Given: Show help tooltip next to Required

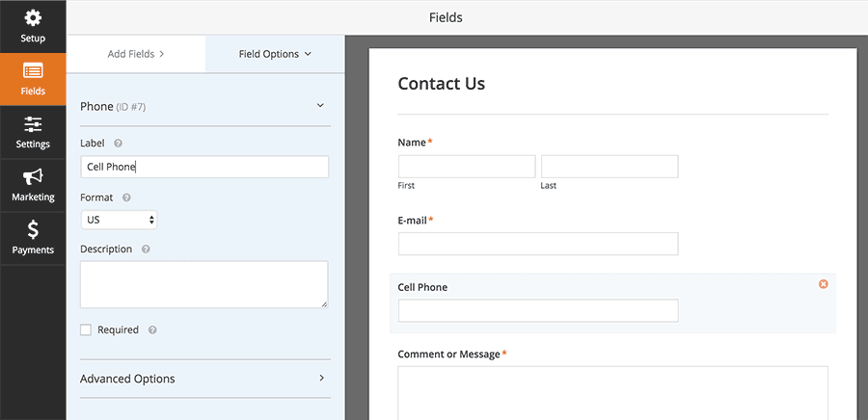Looking at the screenshot, I should point(152,329).
